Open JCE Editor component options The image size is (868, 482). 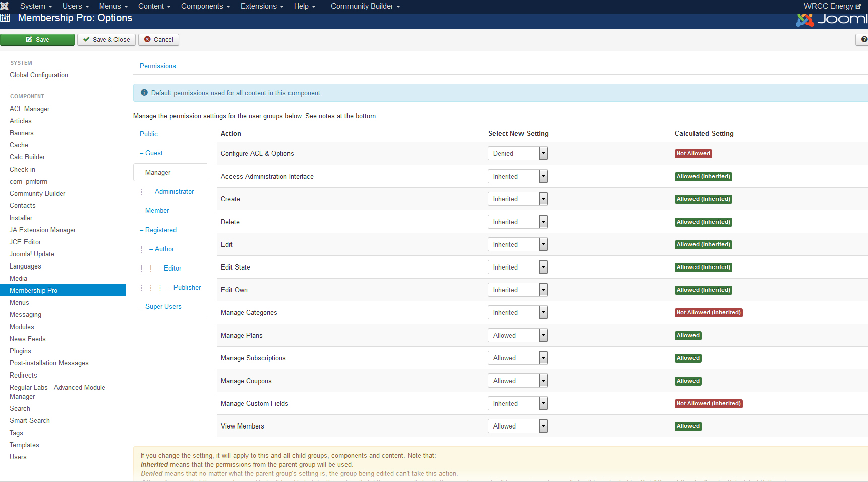tap(25, 242)
